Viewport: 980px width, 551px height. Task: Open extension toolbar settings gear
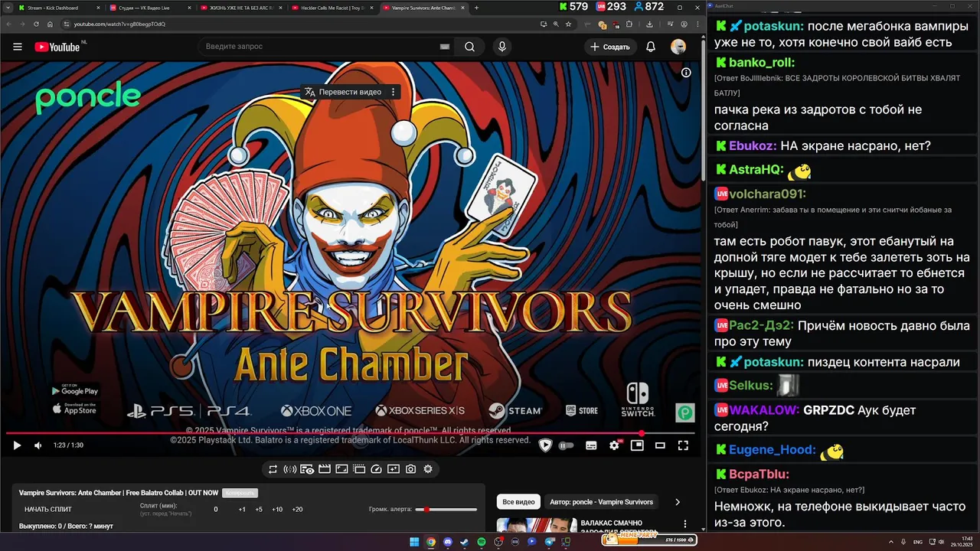click(x=428, y=469)
